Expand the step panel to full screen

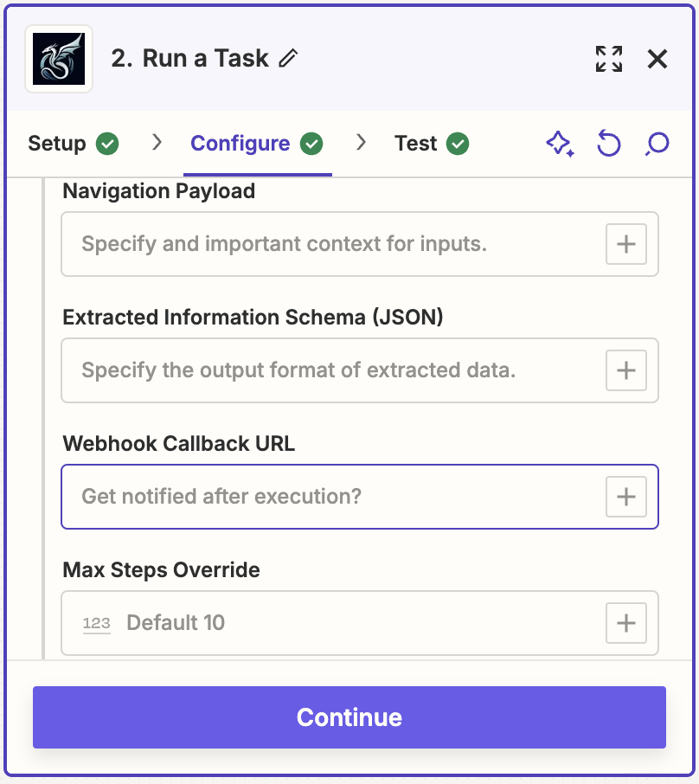click(x=609, y=59)
